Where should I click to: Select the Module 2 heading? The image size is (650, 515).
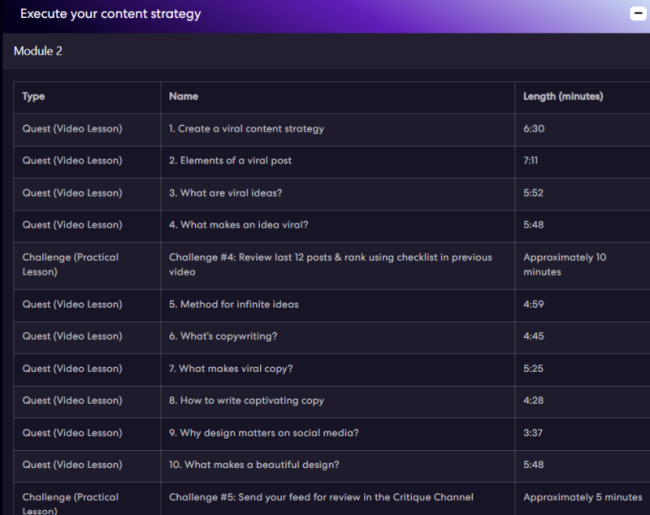point(38,51)
